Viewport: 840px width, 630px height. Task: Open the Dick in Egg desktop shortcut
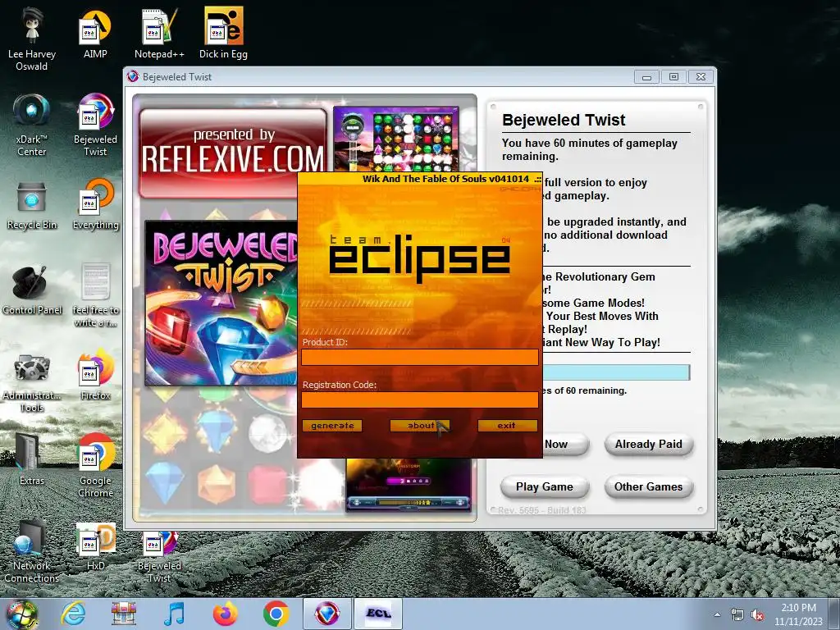click(x=223, y=33)
